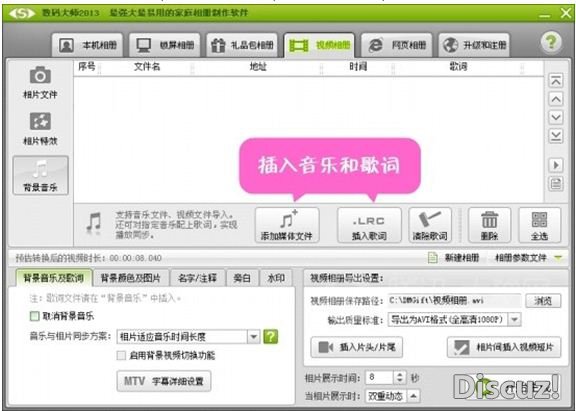The width and height of the screenshot is (576, 411).
Task: Switch to the 背景颜色及图片 tab
Action: tap(131, 278)
